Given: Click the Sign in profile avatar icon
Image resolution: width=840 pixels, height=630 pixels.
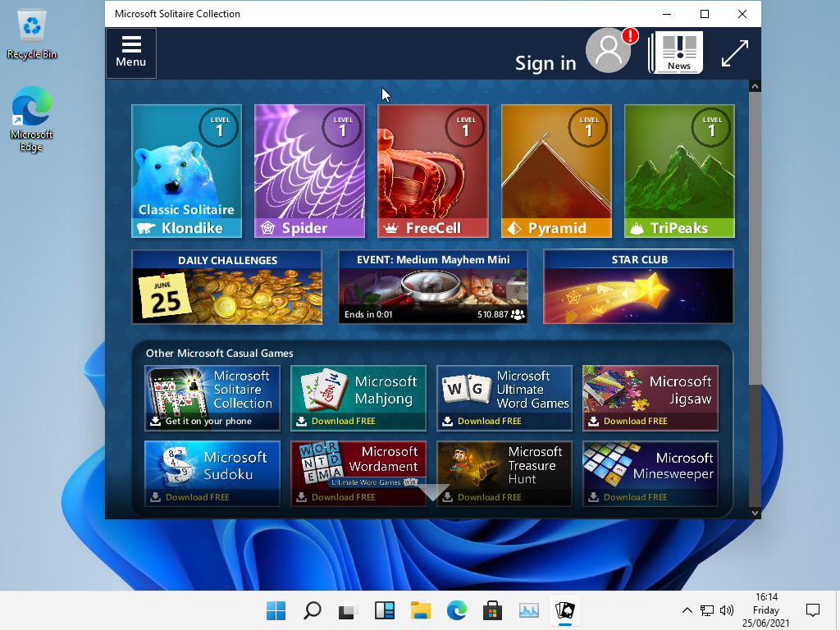Looking at the screenshot, I should pos(608,51).
